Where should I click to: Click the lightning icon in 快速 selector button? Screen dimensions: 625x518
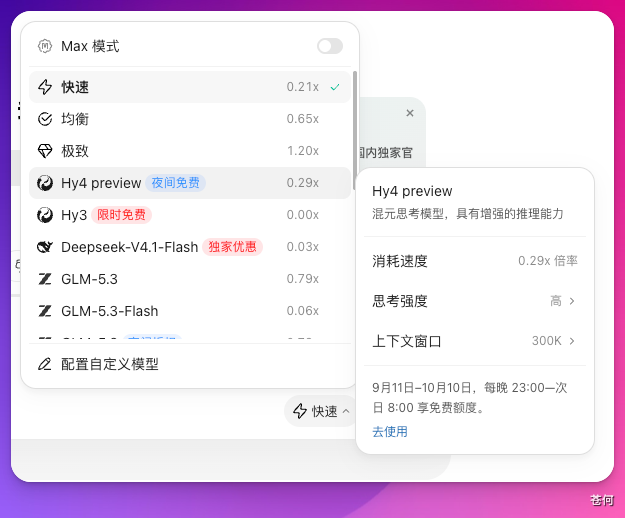point(300,411)
